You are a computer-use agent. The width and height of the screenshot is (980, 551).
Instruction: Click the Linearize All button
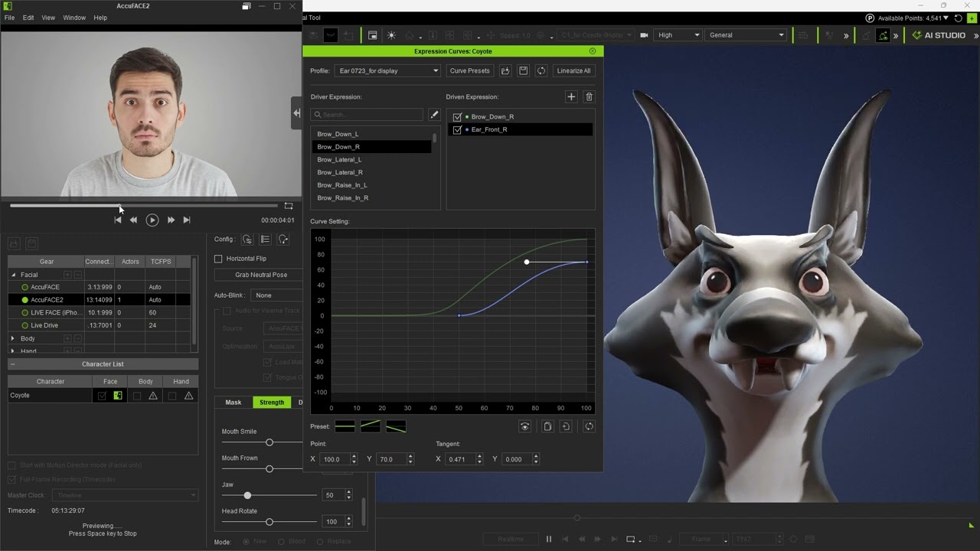coord(573,70)
